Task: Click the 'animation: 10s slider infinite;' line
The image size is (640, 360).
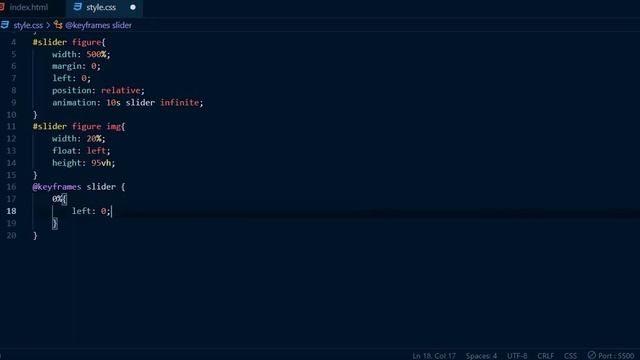Action: [x=127, y=102]
